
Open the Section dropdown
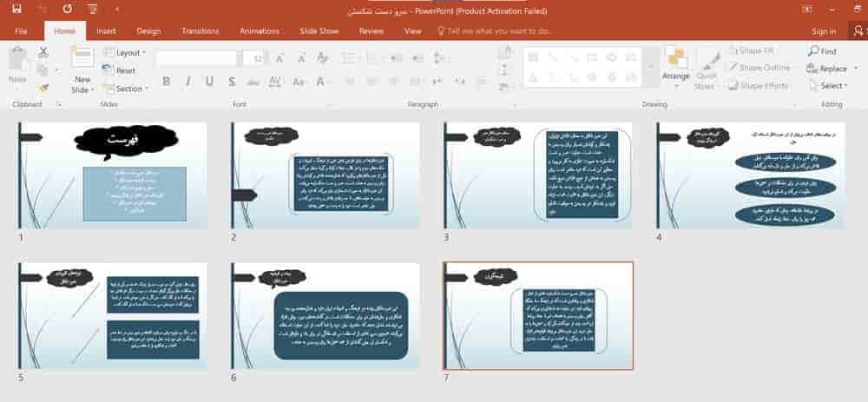126,89
